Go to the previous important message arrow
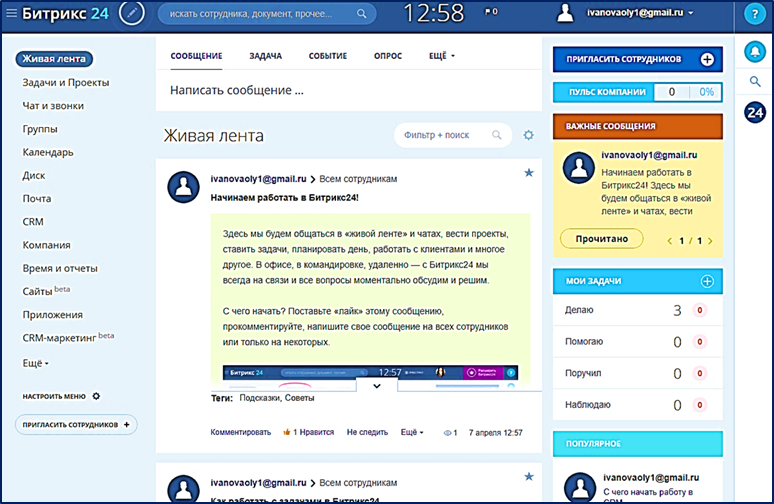This screenshot has width=774, height=504. click(669, 241)
